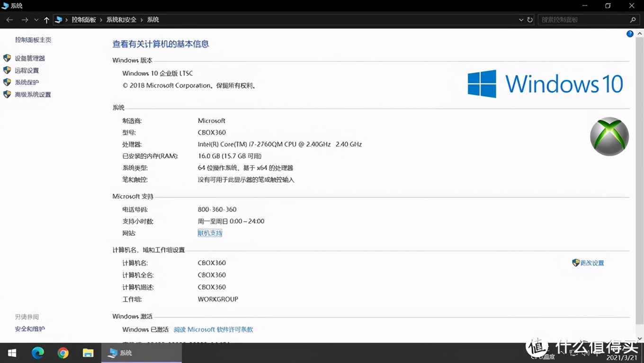Open 阅读 Microsoft 软件许可条款
644x363 pixels.
coord(213,329)
